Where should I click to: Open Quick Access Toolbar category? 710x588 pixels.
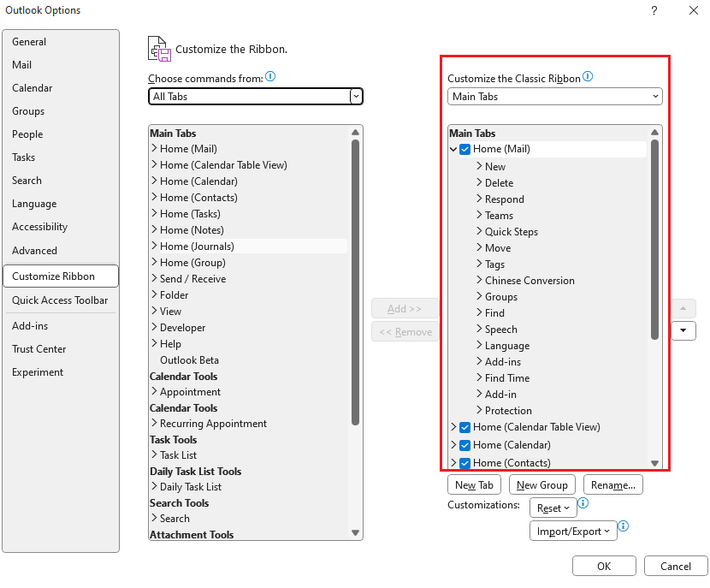pyautogui.click(x=60, y=300)
